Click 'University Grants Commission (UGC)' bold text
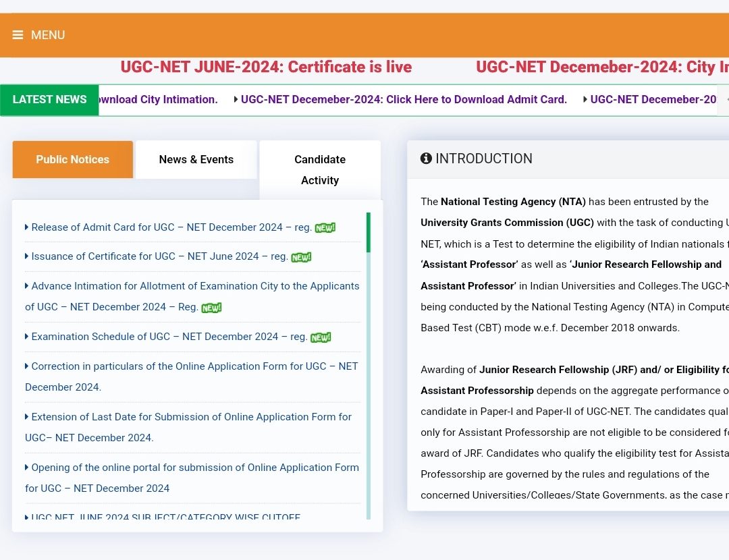This screenshot has width=729, height=560. (507, 223)
